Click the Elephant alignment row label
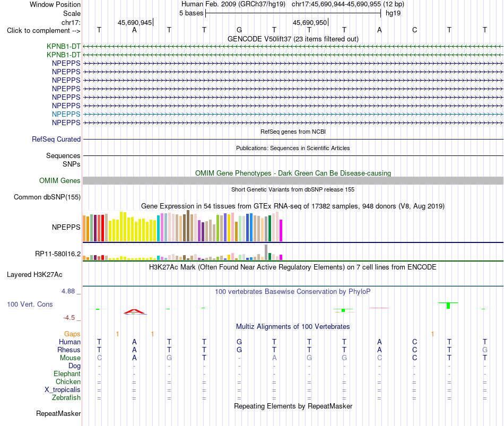This screenshot has width=504, height=426. point(67,373)
